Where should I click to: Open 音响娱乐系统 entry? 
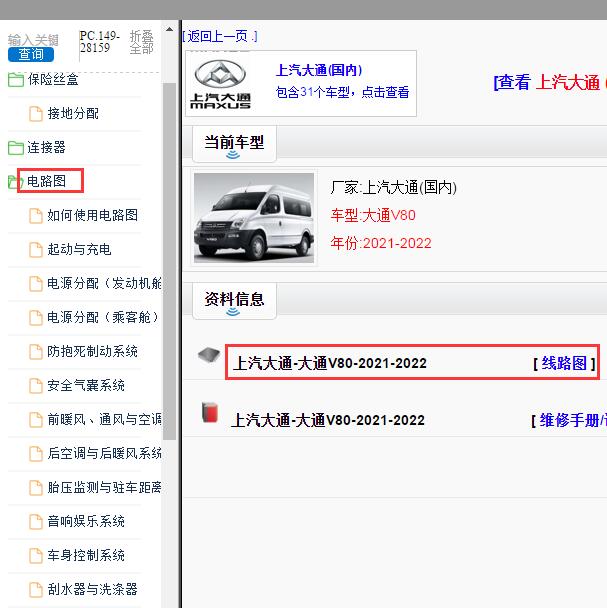pos(86,522)
